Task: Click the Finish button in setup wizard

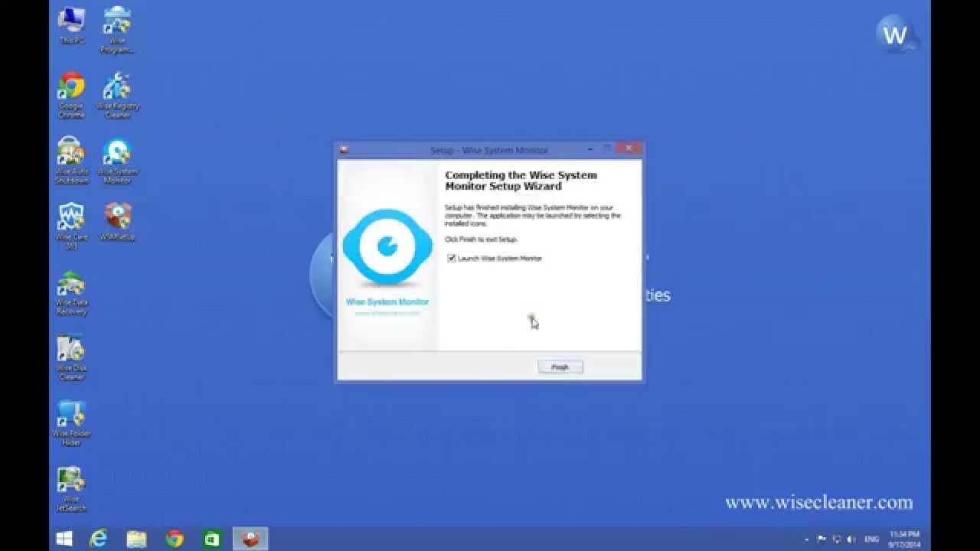Action: click(x=560, y=367)
